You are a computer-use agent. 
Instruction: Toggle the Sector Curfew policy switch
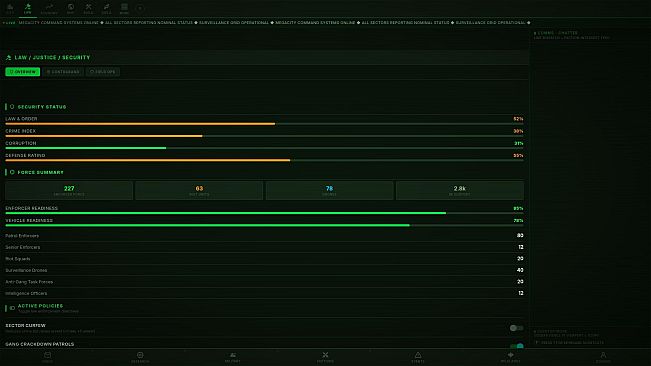click(516, 328)
